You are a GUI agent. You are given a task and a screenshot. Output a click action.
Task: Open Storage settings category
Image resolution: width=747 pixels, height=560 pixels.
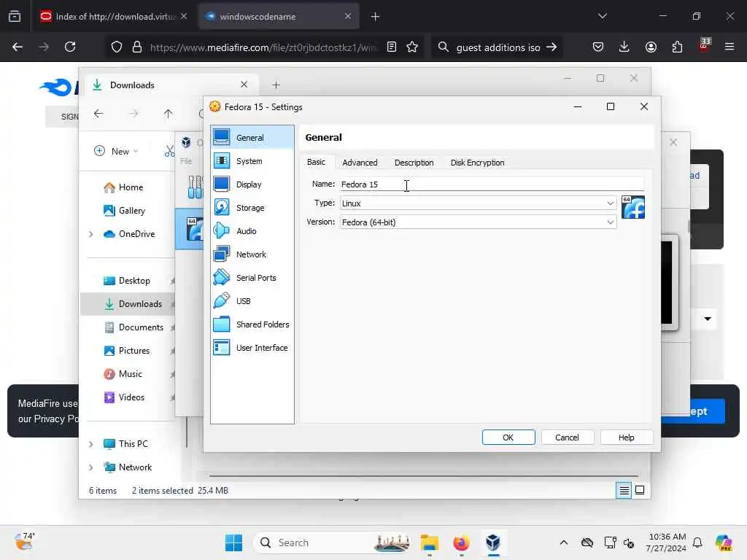coord(252,208)
